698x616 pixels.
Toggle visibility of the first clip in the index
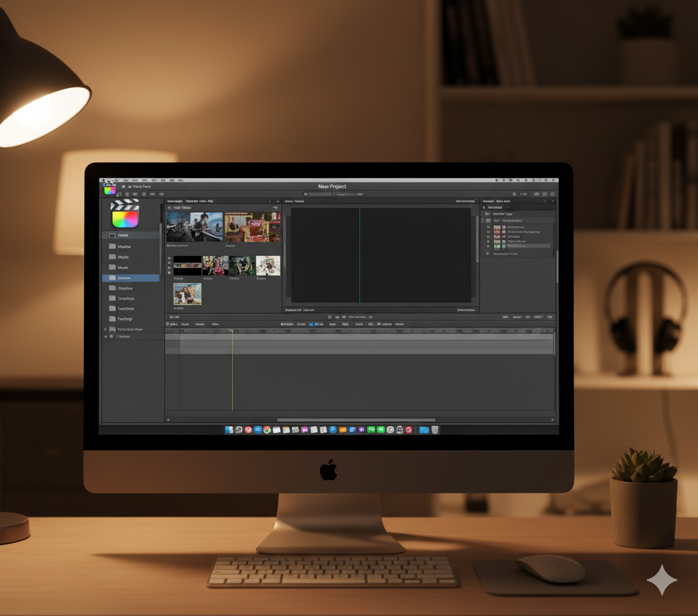pos(488,227)
